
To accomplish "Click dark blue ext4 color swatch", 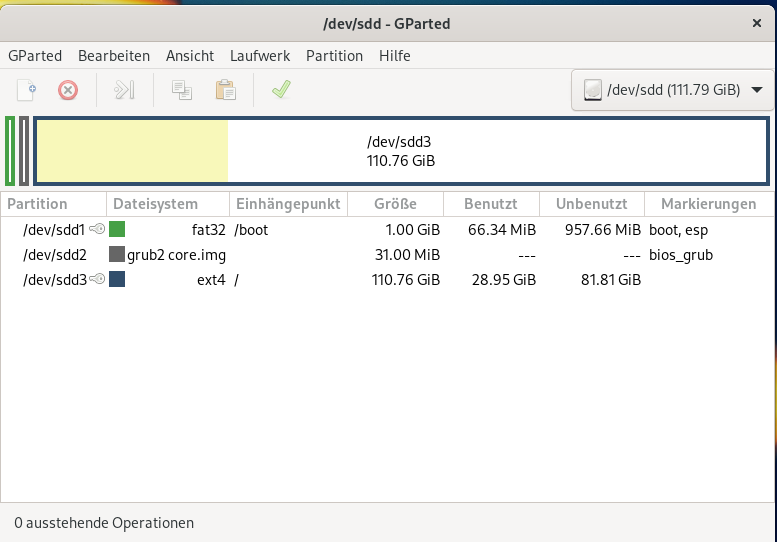I will [117, 279].
